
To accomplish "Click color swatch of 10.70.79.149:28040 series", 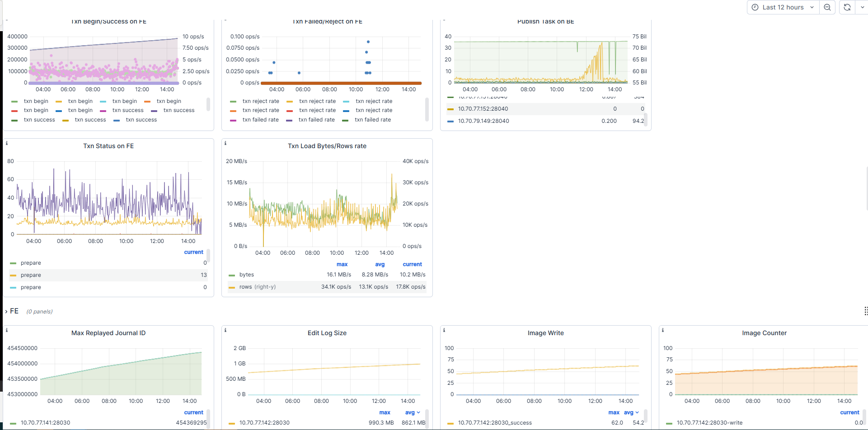I will click(x=450, y=122).
